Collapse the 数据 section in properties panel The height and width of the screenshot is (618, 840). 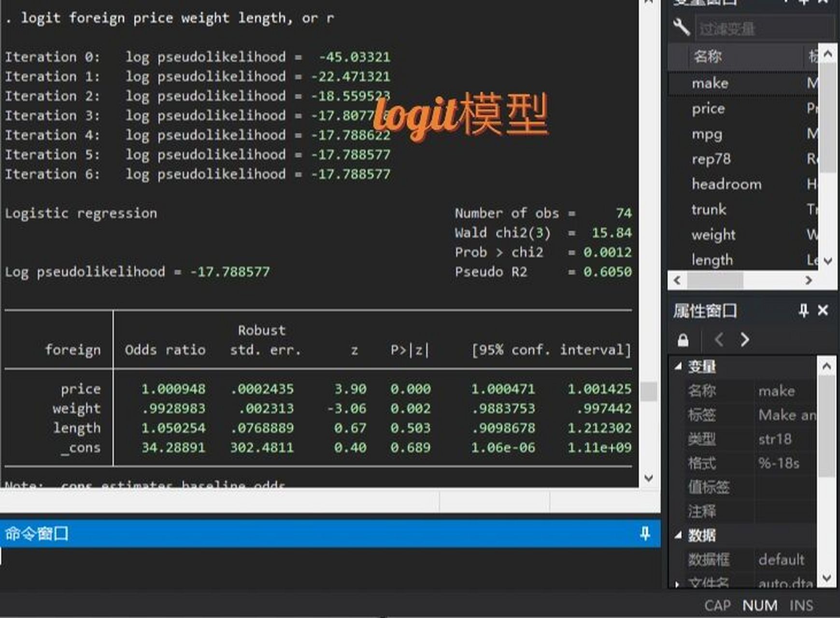(x=679, y=535)
